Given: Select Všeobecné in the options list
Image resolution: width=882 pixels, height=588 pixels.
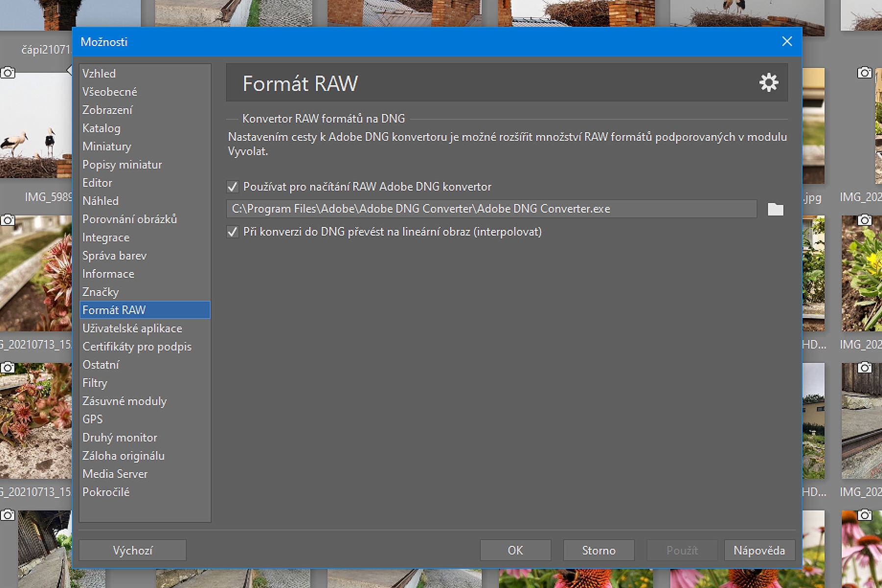Looking at the screenshot, I should (x=110, y=92).
